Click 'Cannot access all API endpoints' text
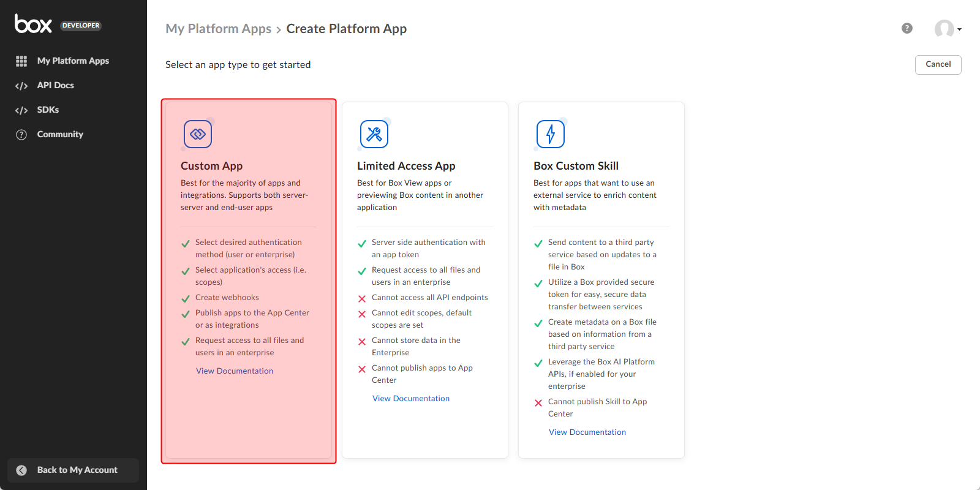Image resolution: width=980 pixels, height=490 pixels. [x=430, y=298]
